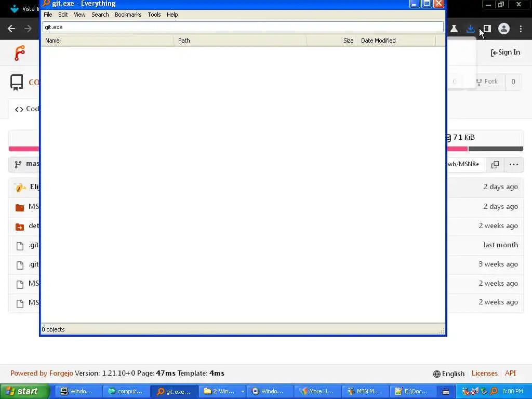This screenshot has width=532, height=399.
Task: Click the 8:08 PM clock
Action: [512, 392]
